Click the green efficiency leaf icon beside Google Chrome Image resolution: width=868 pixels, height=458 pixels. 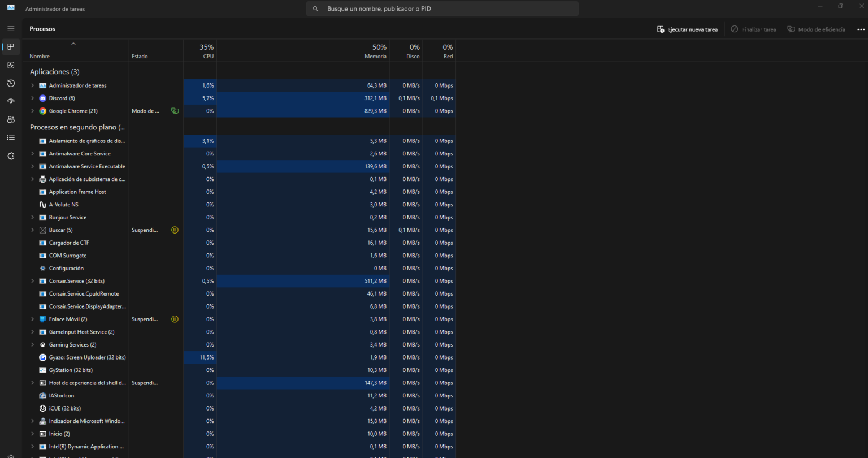(x=175, y=111)
